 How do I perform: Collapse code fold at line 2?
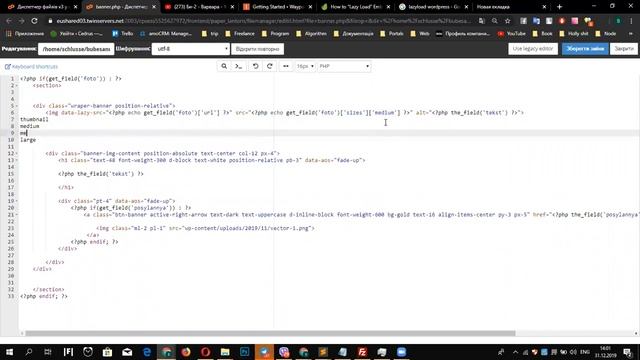(16, 86)
